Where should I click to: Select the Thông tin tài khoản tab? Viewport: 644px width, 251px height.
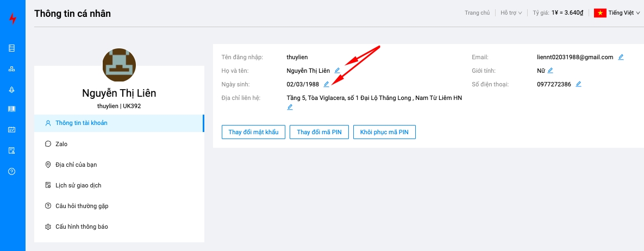(82, 123)
